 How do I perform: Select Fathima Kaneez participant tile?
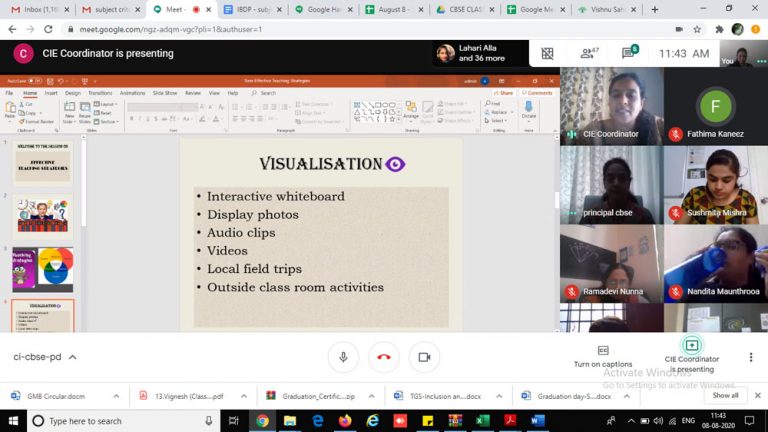[x=715, y=106]
